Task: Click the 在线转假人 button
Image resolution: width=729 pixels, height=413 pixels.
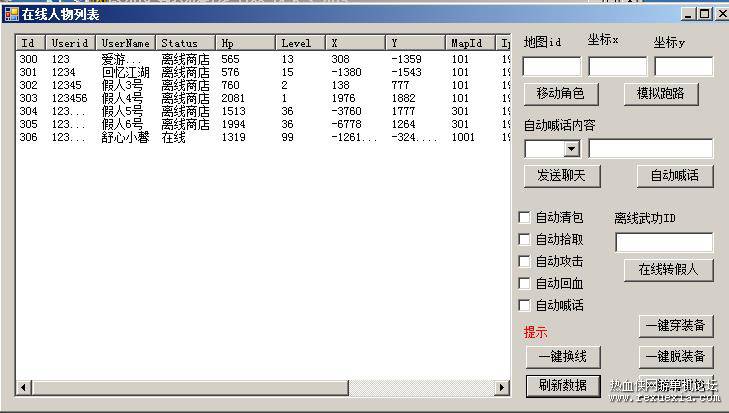Action: click(x=669, y=270)
